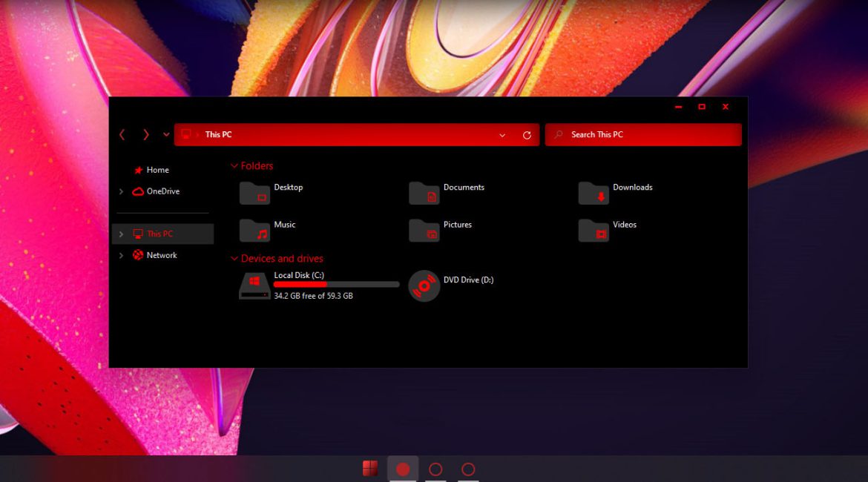Viewport: 868px width, 482px height.
Task: Select the Desktop folder icon
Action: [x=254, y=194]
